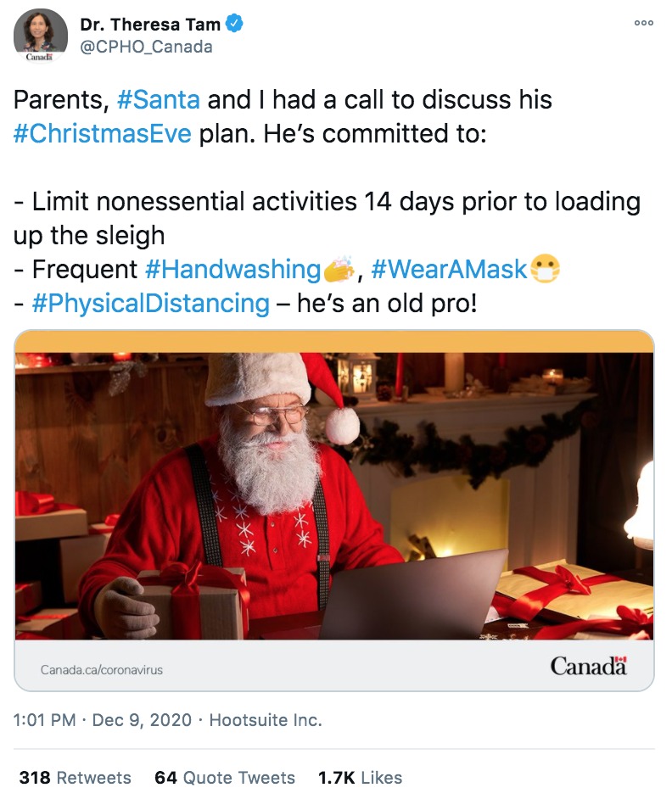The image size is (672, 799).
Task: Click the handwashing soap emoji
Action: click(x=339, y=269)
